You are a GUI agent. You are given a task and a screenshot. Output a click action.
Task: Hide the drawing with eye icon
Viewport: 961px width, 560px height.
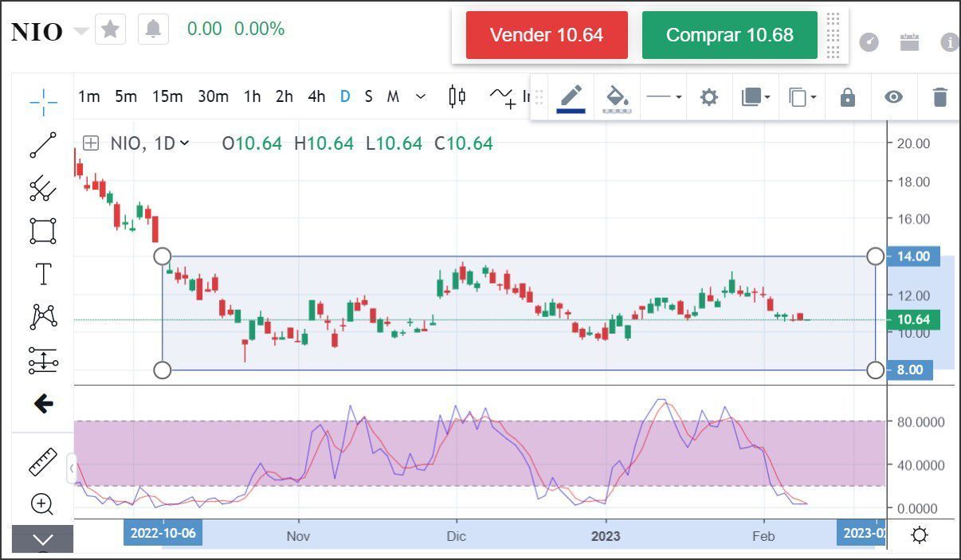click(894, 97)
